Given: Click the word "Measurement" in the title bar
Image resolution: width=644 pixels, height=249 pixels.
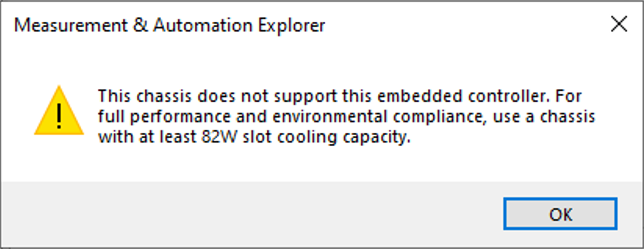Looking at the screenshot, I should point(71,25).
